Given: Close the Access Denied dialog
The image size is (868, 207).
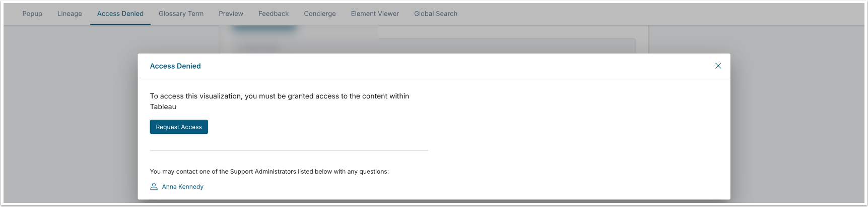Looking at the screenshot, I should pos(718,66).
